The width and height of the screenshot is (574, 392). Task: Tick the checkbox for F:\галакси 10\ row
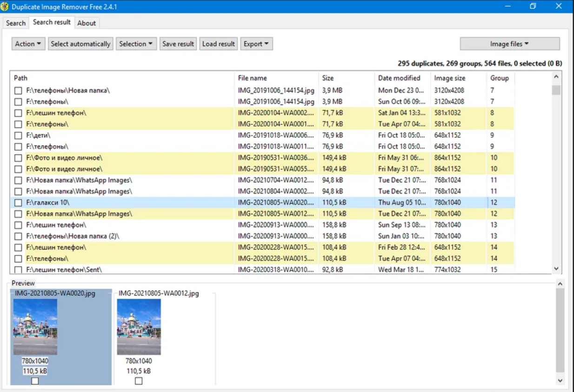(18, 203)
